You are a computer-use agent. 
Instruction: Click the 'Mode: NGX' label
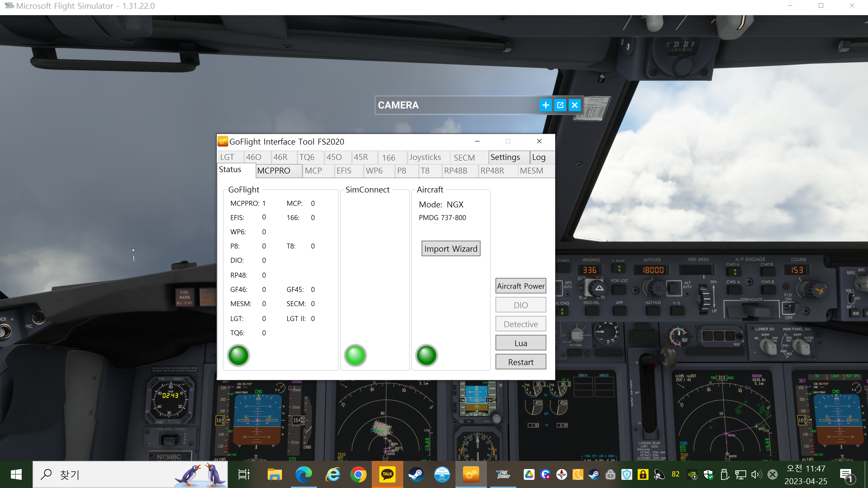click(441, 205)
